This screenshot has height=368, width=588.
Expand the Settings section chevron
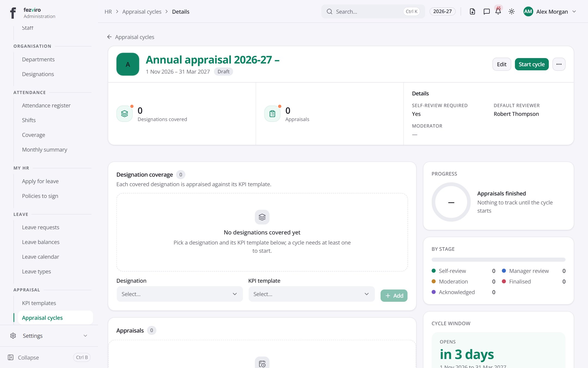coord(85,336)
